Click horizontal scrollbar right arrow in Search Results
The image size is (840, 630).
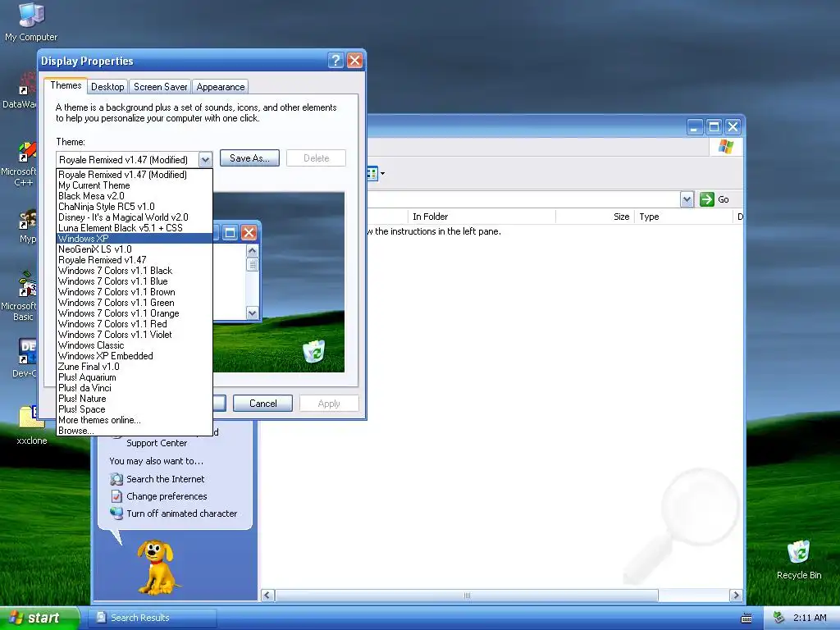[736, 596]
